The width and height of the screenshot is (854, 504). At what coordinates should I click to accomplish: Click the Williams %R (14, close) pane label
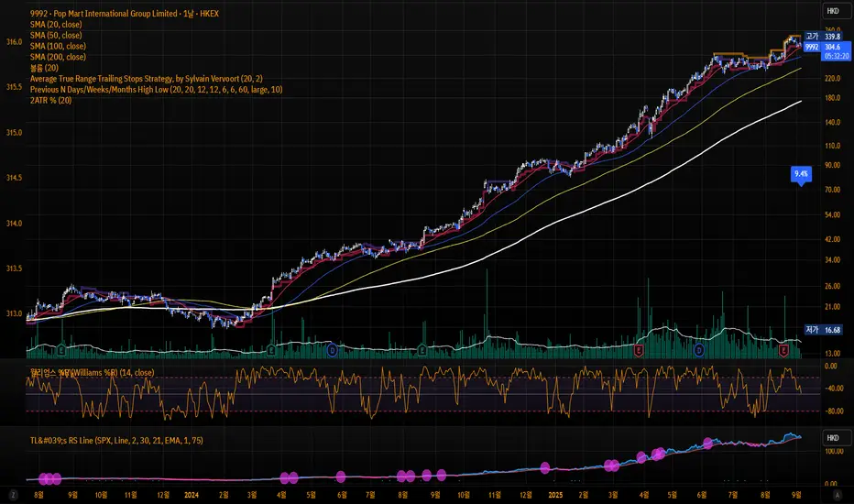[x=92, y=372]
